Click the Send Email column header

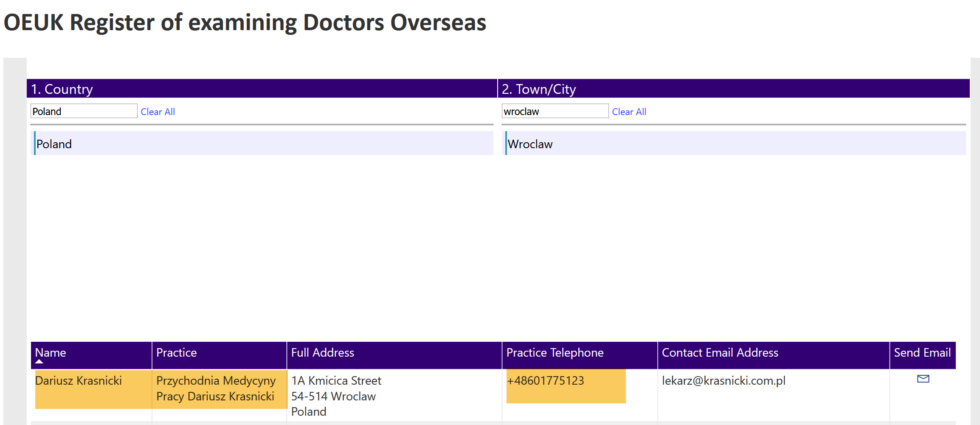(x=922, y=352)
